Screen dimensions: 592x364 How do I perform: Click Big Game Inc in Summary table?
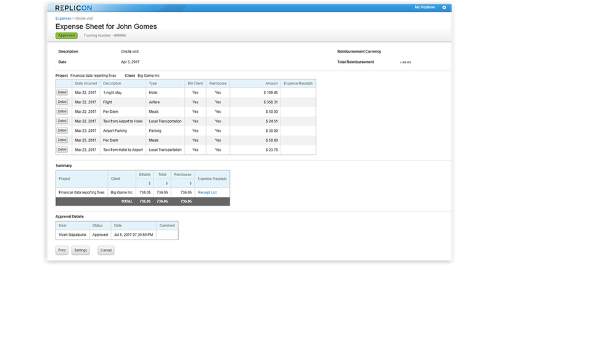(121, 192)
